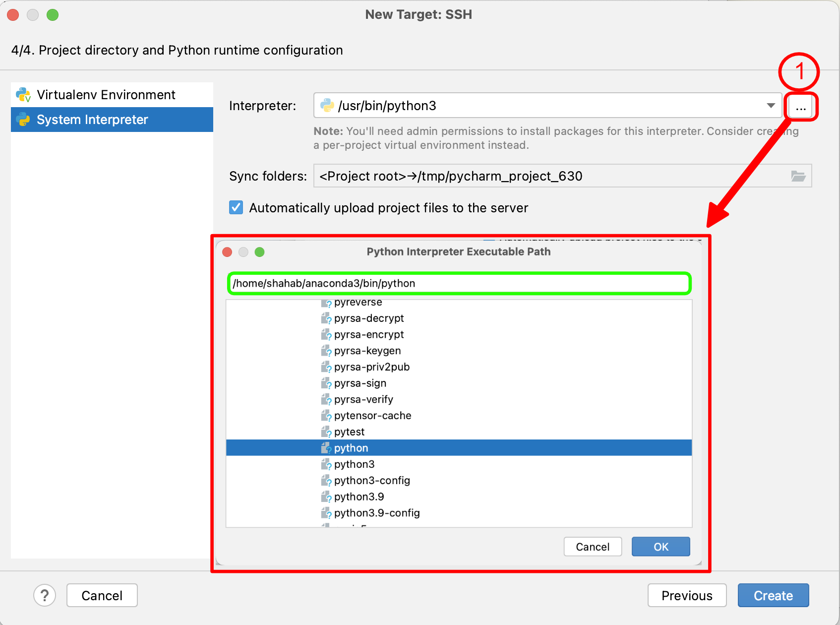
Task: Cancel the interpreter path dialog
Action: pos(592,547)
